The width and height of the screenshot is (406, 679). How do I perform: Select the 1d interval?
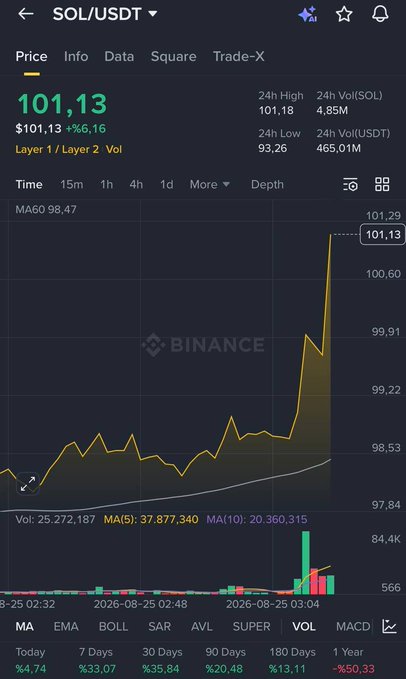(167, 184)
